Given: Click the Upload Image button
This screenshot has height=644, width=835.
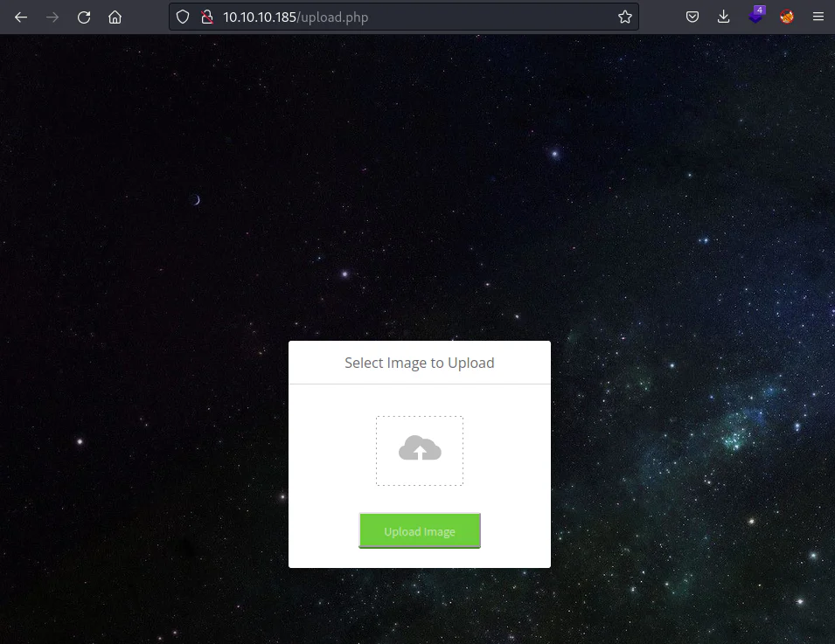Looking at the screenshot, I should coord(420,530).
